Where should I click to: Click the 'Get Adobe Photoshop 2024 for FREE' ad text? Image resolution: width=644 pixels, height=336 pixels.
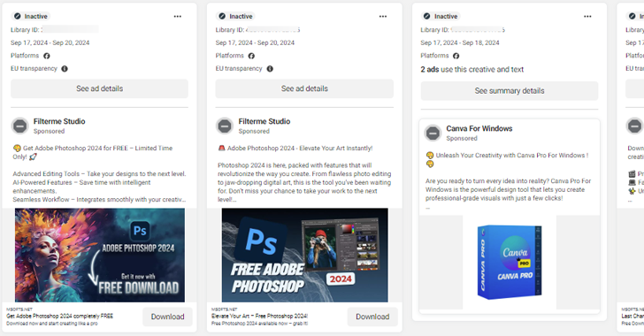click(93, 152)
